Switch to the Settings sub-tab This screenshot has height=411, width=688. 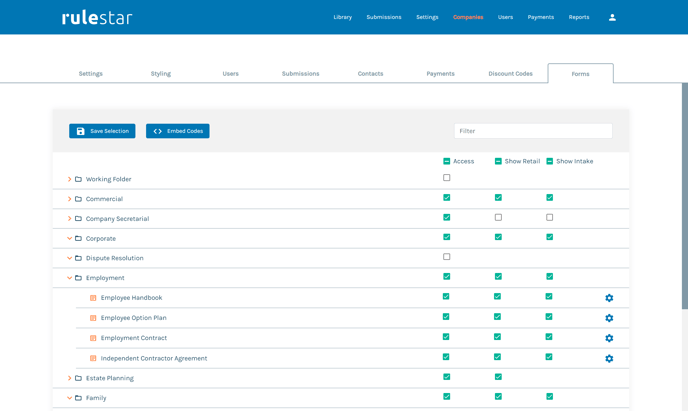click(90, 74)
